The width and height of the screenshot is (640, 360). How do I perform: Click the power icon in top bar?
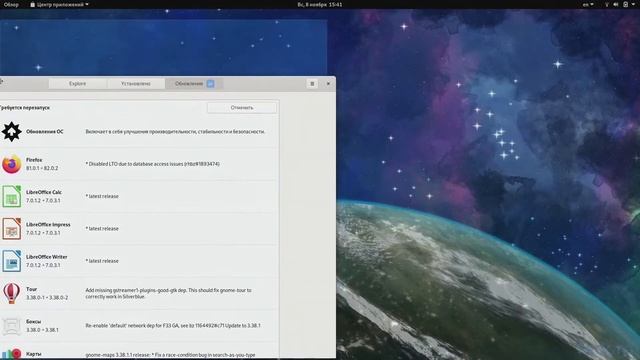[625, 4]
